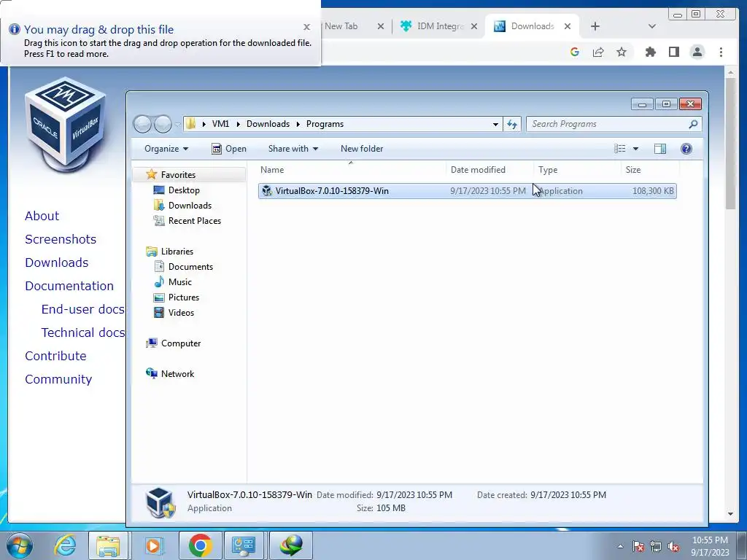Open Explorer help question mark icon

click(x=686, y=149)
